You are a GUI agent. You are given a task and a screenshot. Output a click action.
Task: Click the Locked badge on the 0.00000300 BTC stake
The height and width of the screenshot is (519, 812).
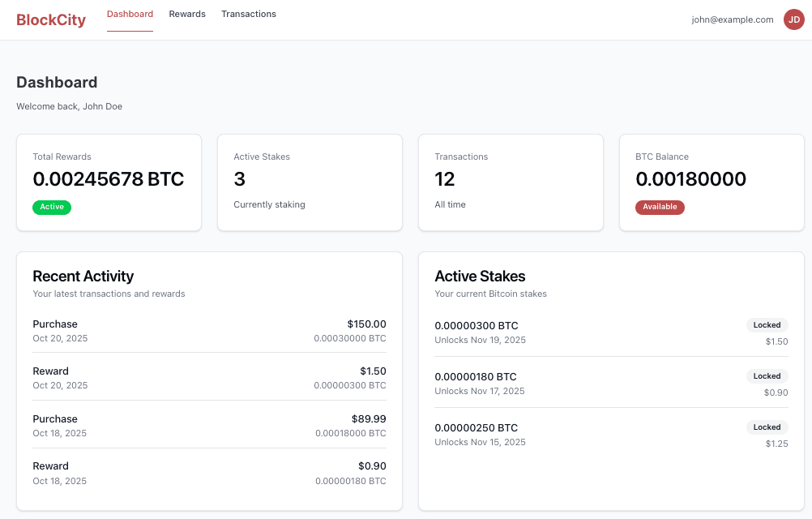click(x=767, y=324)
